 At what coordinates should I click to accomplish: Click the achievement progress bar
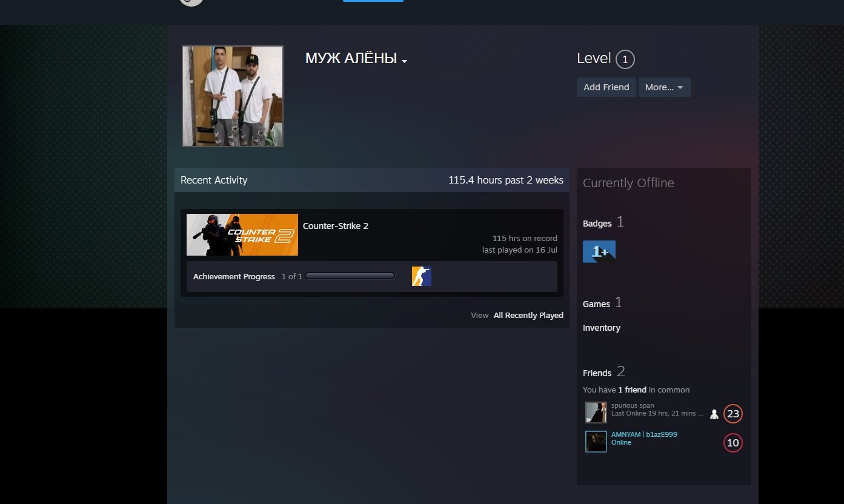pyautogui.click(x=350, y=276)
